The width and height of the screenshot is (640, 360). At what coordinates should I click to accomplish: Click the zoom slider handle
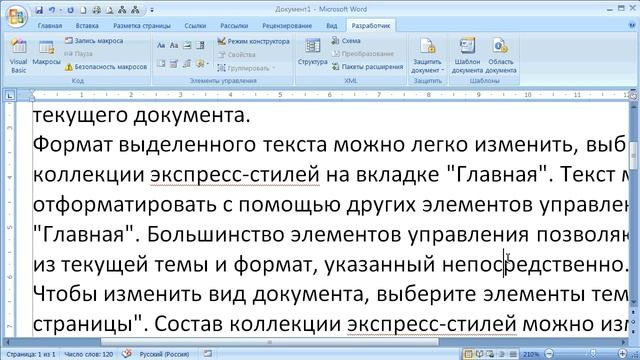pyautogui.click(x=593, y=353)
